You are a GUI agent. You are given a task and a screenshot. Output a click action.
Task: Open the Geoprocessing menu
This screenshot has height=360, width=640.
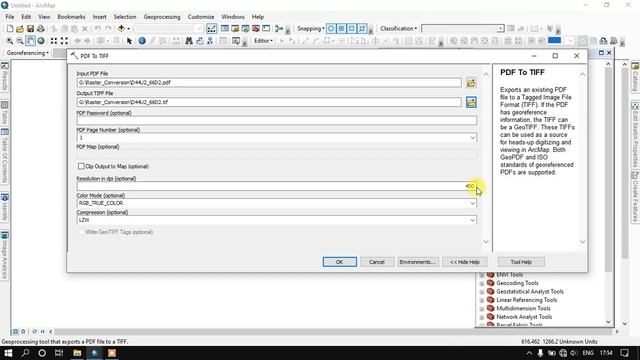[x=162, y=17]
